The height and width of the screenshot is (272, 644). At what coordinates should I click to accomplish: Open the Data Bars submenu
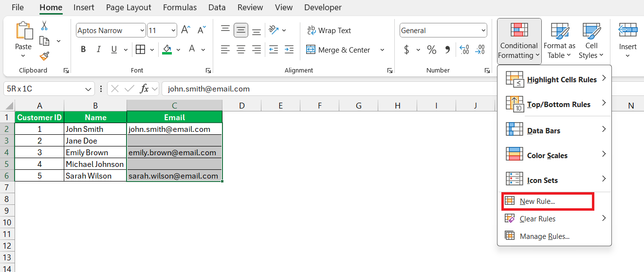(x=554, y=130)
